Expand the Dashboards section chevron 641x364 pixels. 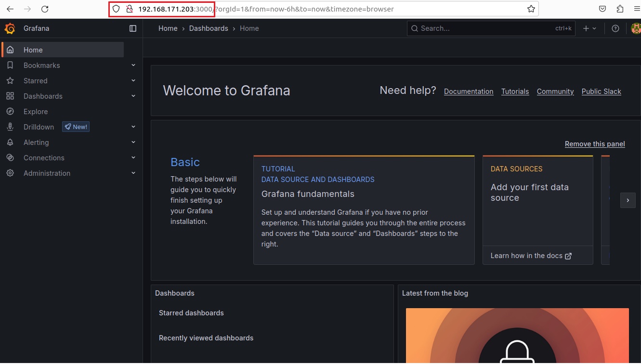(x=133, y=96)
